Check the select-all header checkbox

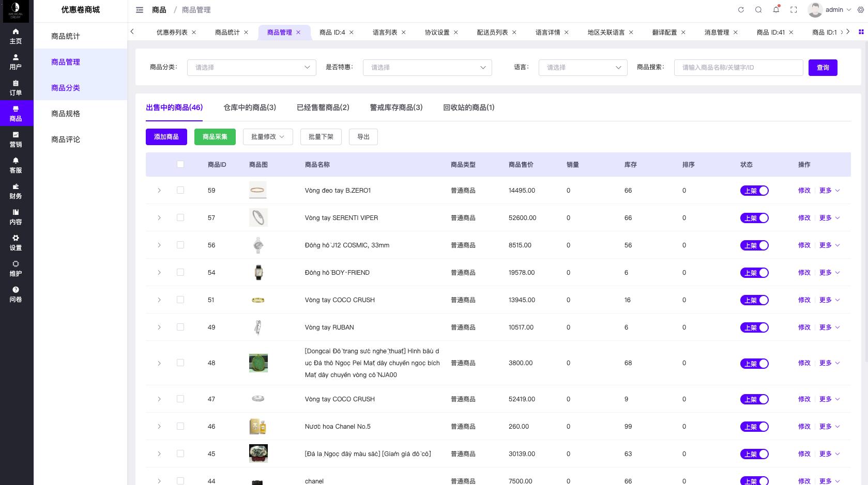[x=180, y=164]
